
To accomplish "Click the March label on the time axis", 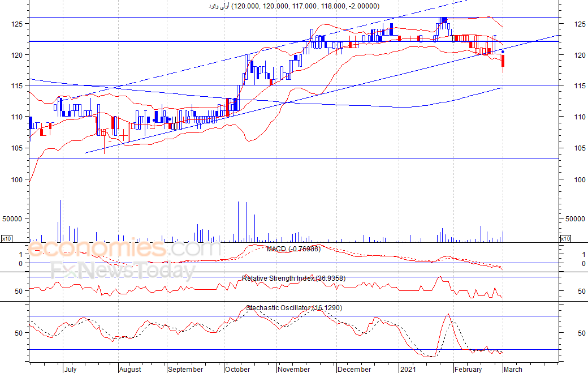I will click(x=513, y=369).
